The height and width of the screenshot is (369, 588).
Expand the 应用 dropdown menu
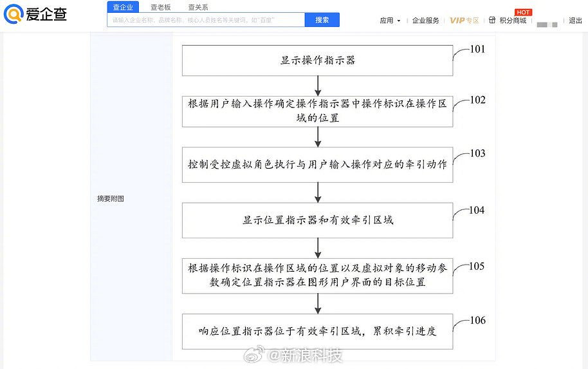tap(390, 21)
